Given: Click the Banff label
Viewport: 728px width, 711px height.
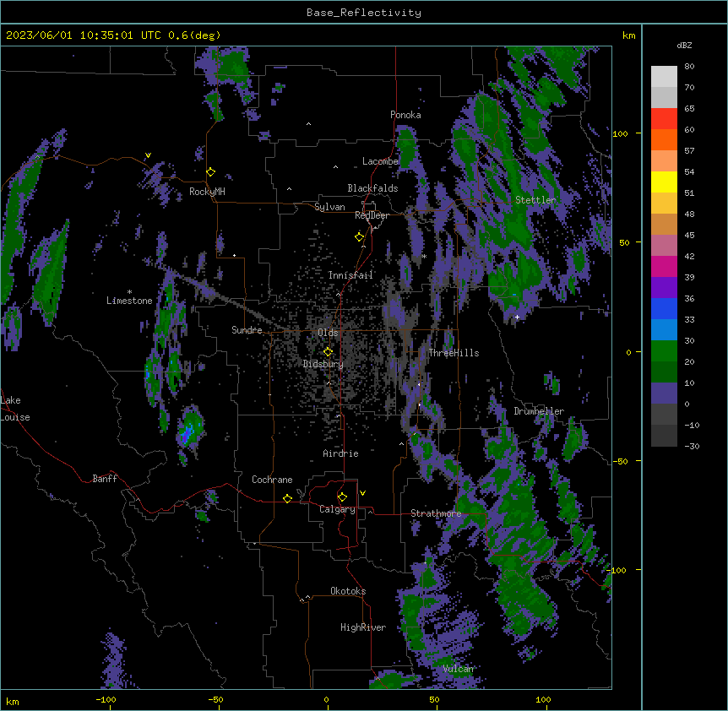Looking at the screenshot, I should 105,479.
